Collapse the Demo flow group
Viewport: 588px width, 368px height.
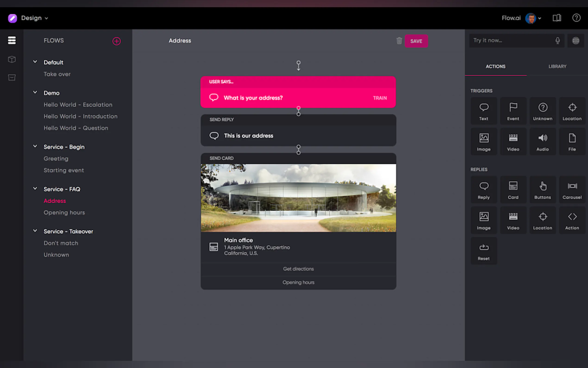pos(35,92)
